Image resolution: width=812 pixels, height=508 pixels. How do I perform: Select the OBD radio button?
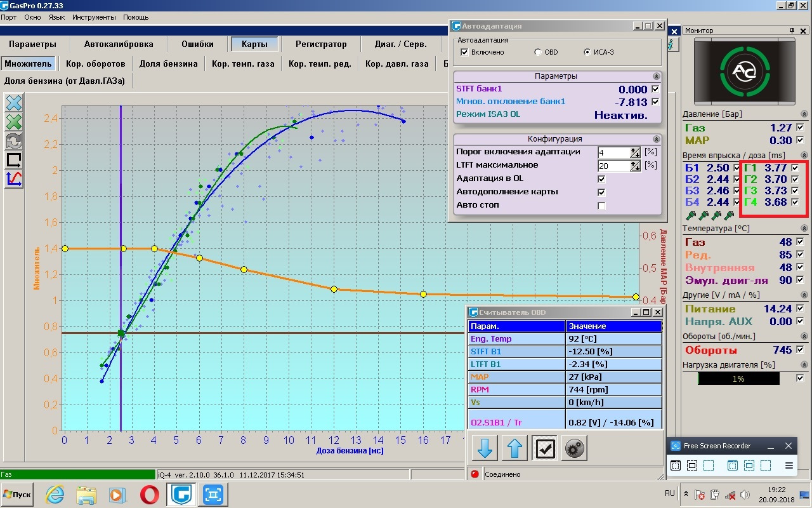pos(538,52)
